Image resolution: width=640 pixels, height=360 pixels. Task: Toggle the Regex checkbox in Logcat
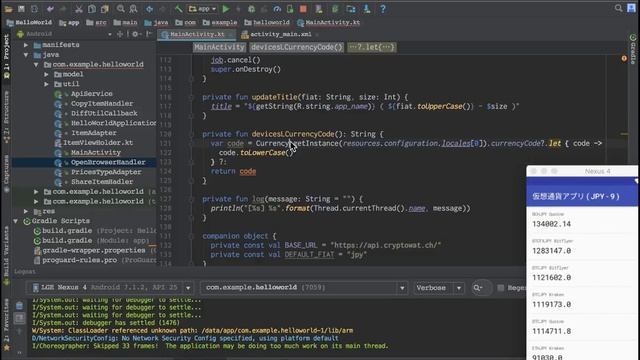(x=500, y=288)
